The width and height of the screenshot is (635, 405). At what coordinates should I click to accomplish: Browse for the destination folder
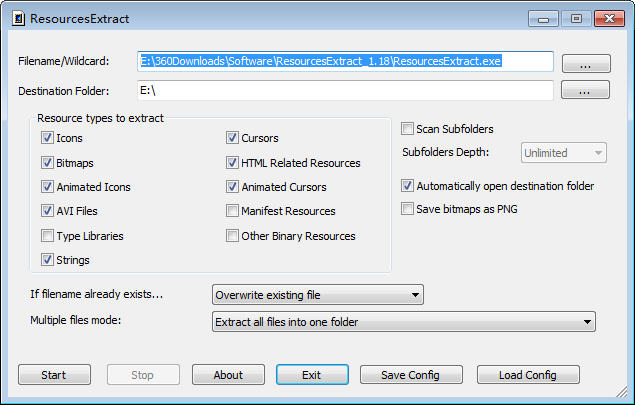pyautogui.click(x=585, y=90)
